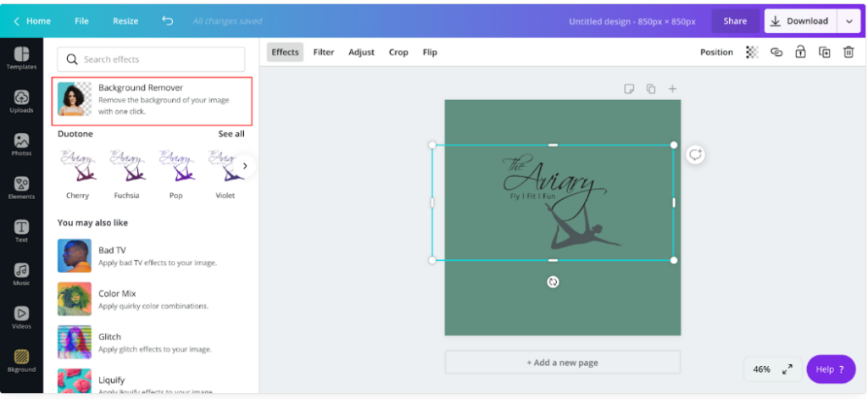868x399 pixels.
Task: Select the Background Remover effect
Action: (x=152, y=99)
